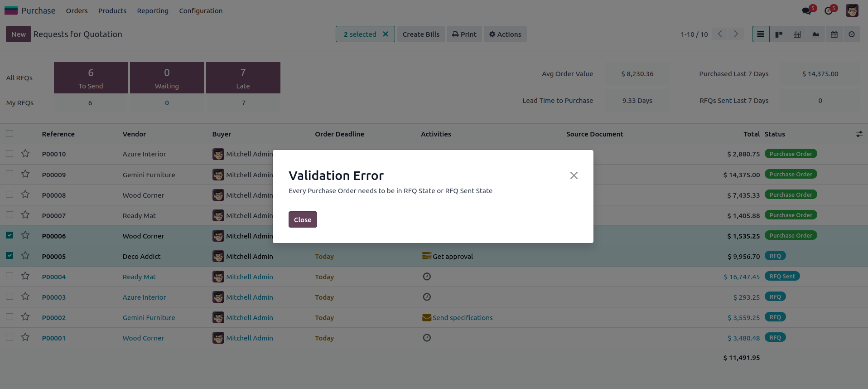
Task: Open the Actions dropdown menu
Action: coord(505,34)
